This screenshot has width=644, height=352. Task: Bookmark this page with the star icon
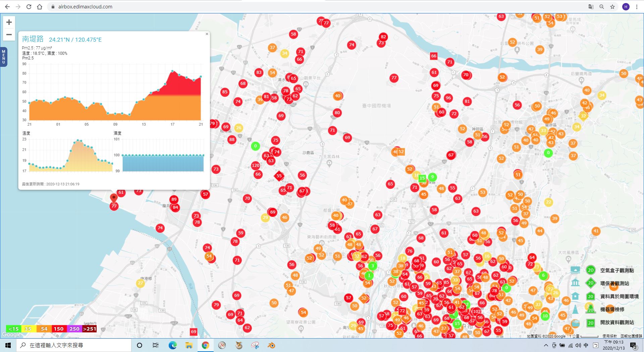(612, 7)
